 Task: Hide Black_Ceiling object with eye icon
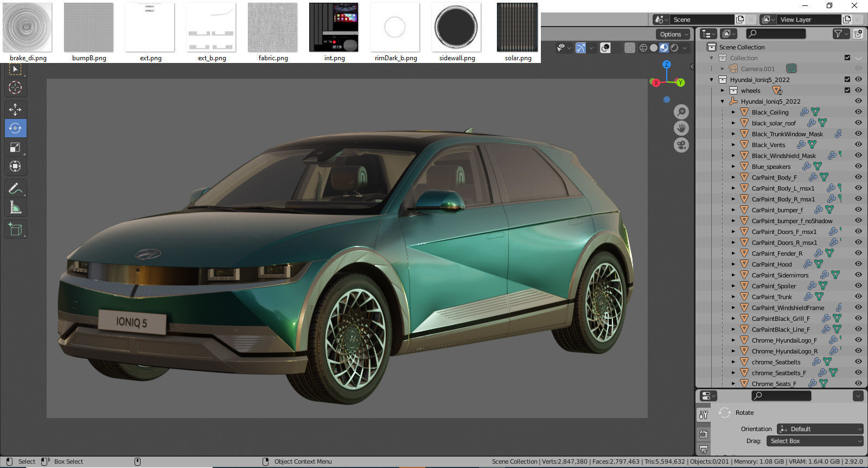coord(858,112)
